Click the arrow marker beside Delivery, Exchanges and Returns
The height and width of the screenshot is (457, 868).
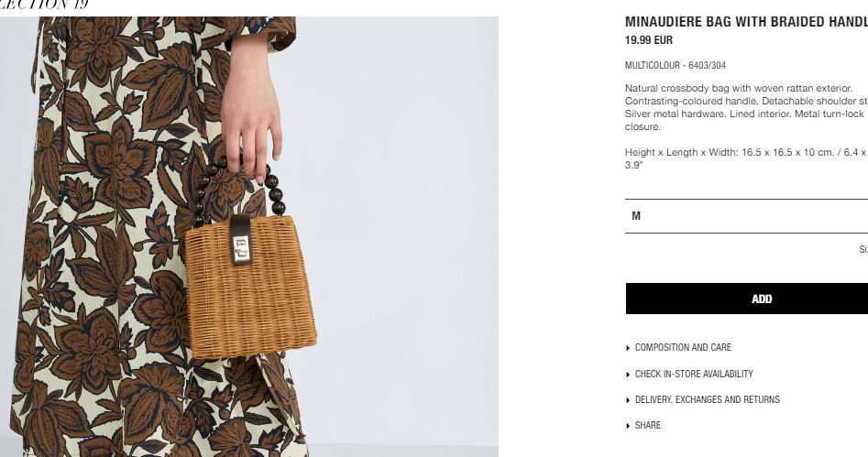(x=628, y=400)
